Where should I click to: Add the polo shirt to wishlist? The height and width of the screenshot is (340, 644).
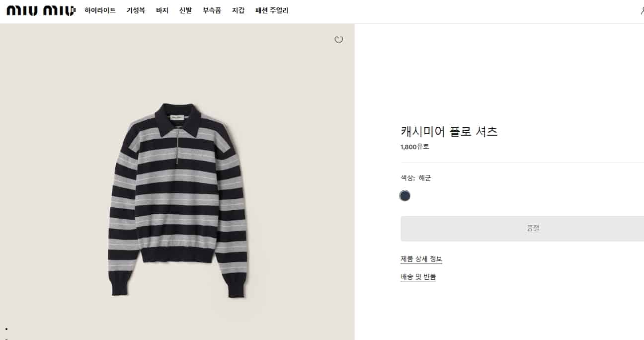click(x=338, y=40)
